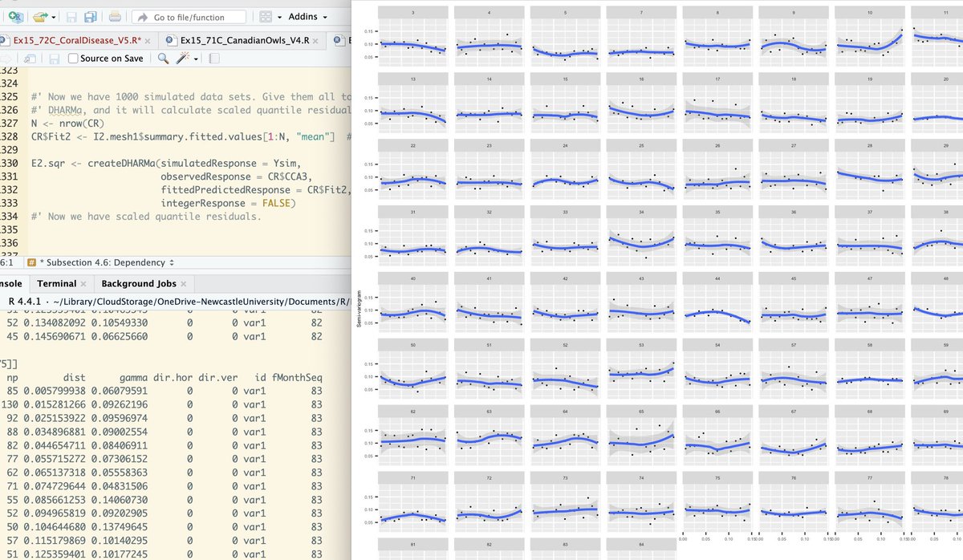Image resolution: width=963 pixels, height=560 pixels.
Task: Click integerResponse = FALSE line
Action: tap(228, 203)
